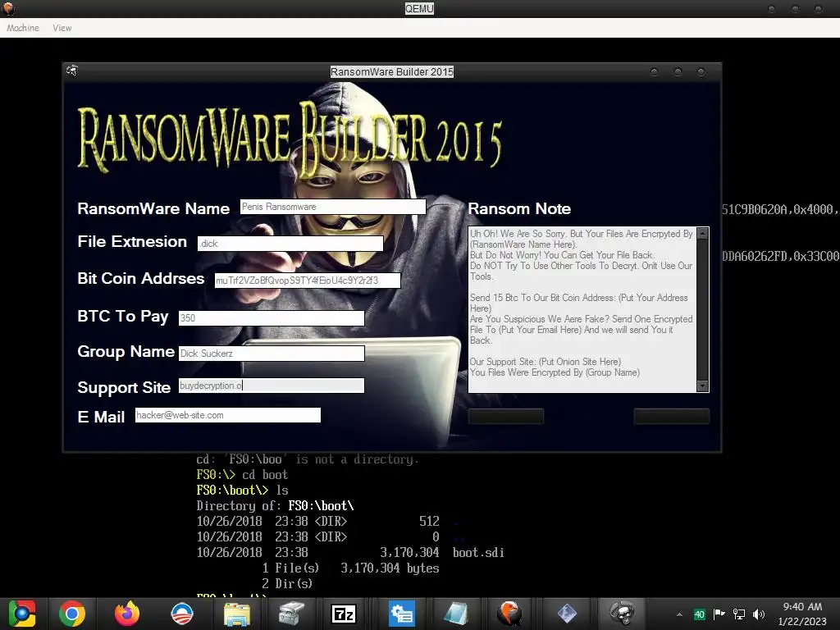Screen dimensions: 840x630
Task: Open the Obama logo taskbar icon
Action: click(181, 614)
